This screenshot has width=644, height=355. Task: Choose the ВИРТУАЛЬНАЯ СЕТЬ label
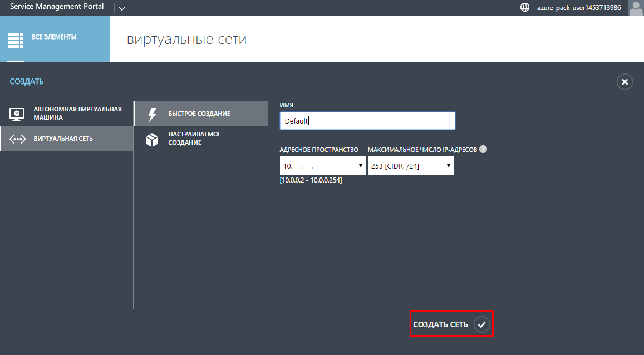click(x=63, y=139)
